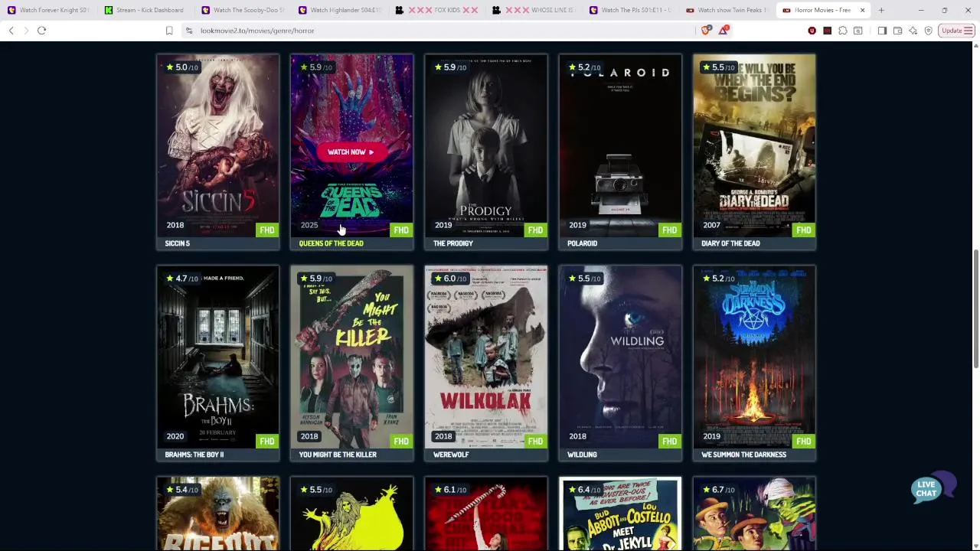Open the Wilkolak Werewolf poster
This screenshot has height=551, width=980.
point(486,357)
